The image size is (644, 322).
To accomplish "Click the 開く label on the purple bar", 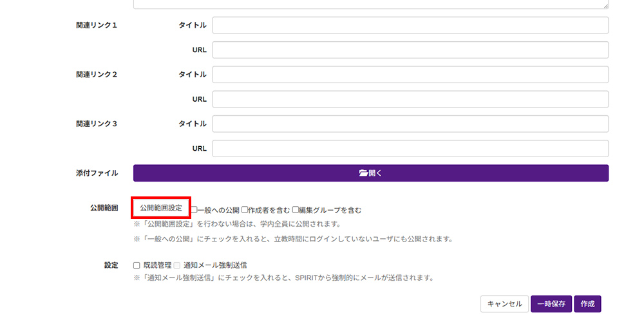I will [375, 173].
